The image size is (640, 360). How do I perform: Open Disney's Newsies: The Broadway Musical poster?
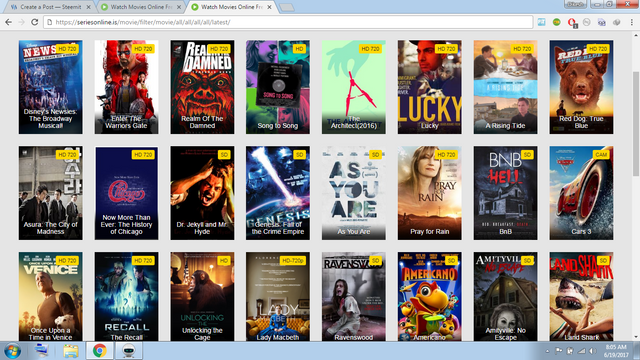50,87
